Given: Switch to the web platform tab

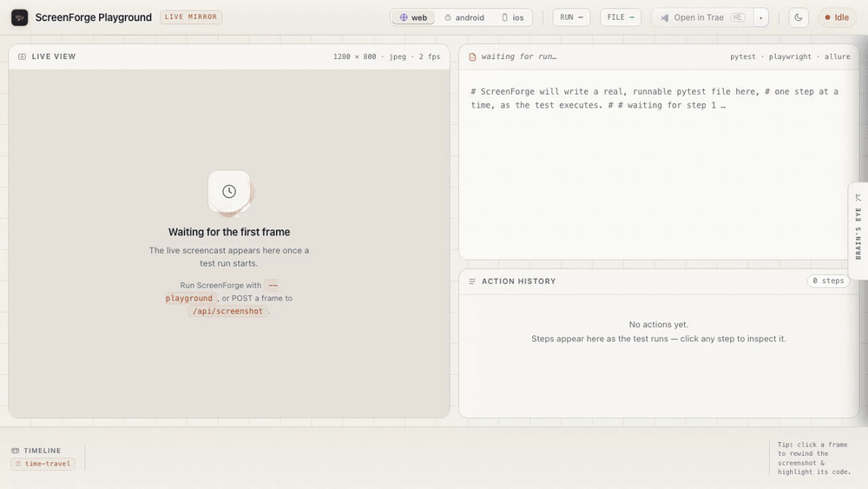Looking at the screenshot, I should click(413, 17).
